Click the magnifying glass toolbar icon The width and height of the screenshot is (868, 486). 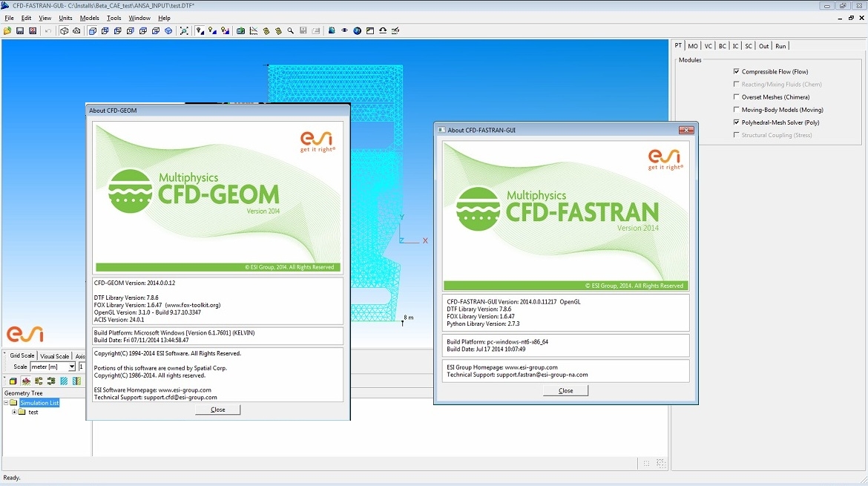(291, 31)
